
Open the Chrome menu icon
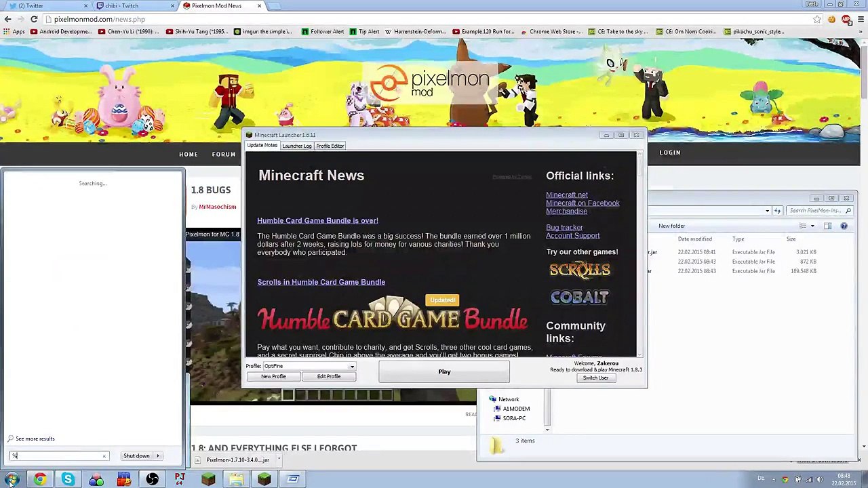860,19
